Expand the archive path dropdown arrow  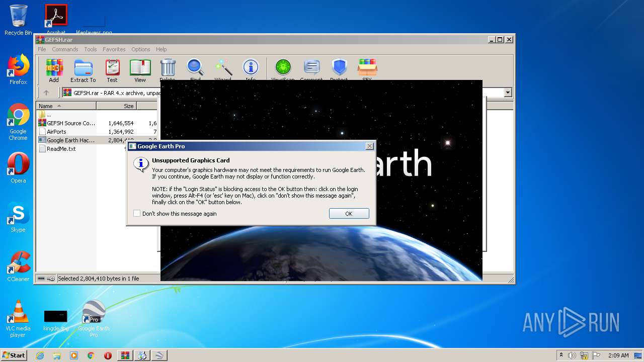pyautogui.click(x=508, y=93)
